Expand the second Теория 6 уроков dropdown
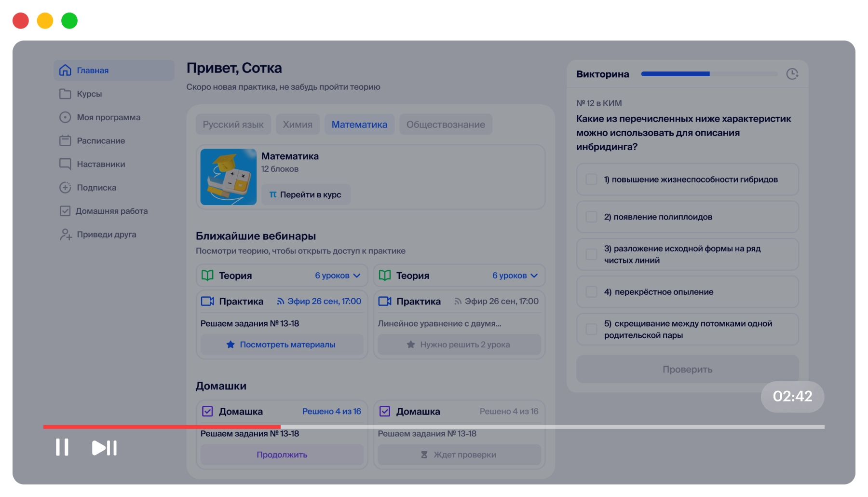Screen dimensions: 868x497 coord(534,276)
